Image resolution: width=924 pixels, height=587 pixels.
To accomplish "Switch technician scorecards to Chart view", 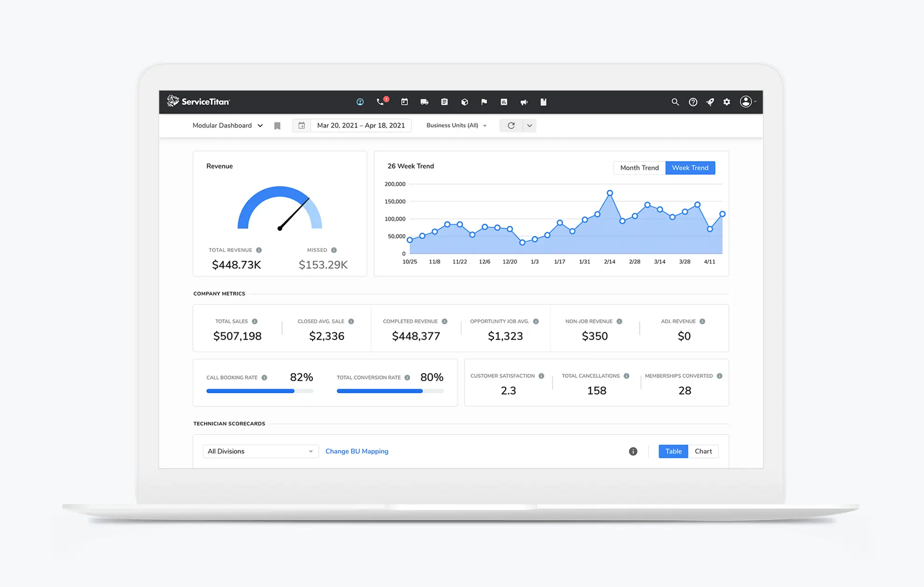I will [x=703, y=451].
